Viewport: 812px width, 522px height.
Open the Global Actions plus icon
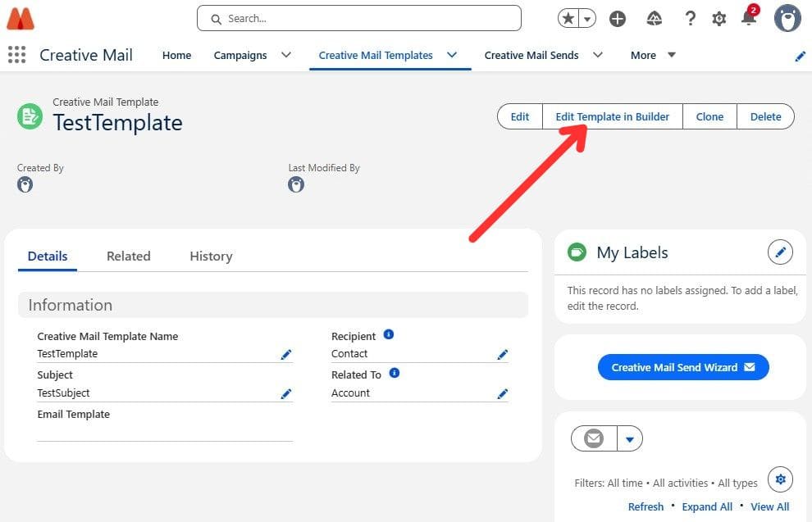618,19
